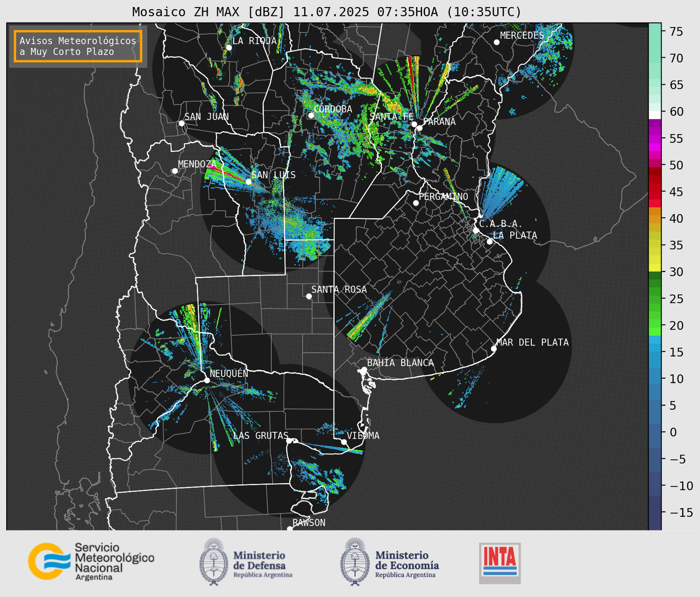Select the MERCEDES city marker
The height and width of the screenshot is (597, 700).
click(x=496, y=42)
